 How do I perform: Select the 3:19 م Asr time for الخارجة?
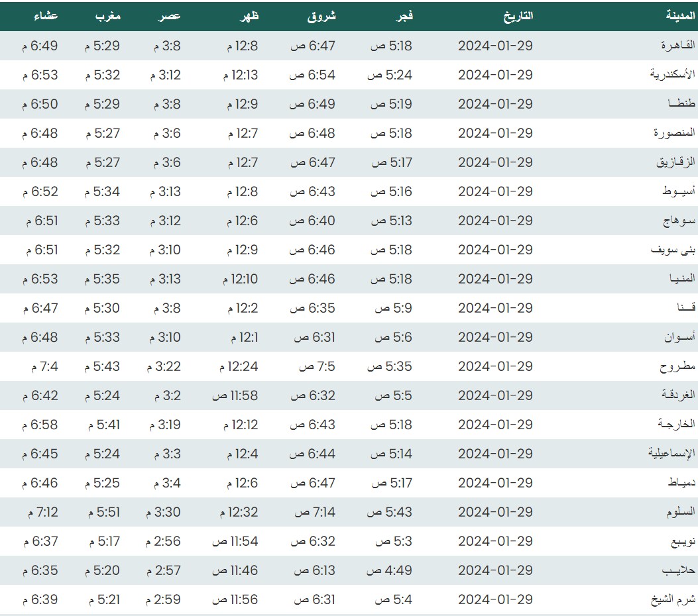pyautogui.click(x=165, y=425)
